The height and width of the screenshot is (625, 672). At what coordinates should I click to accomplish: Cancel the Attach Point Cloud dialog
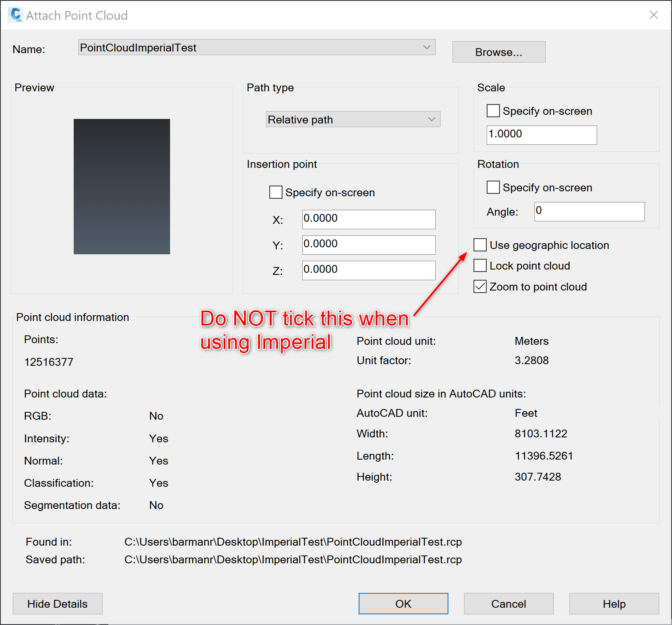coord(509,604)
